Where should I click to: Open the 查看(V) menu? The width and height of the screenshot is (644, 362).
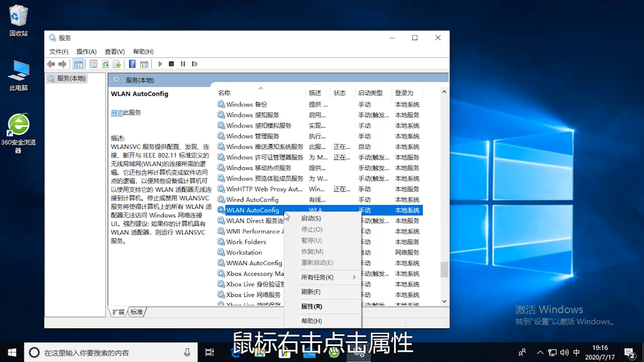coord(115,51)
